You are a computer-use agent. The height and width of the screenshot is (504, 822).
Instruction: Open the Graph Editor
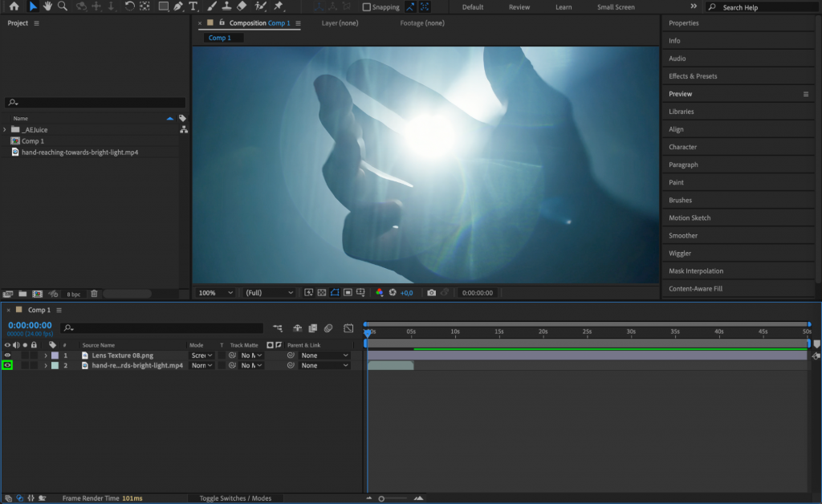coord(348,327)
